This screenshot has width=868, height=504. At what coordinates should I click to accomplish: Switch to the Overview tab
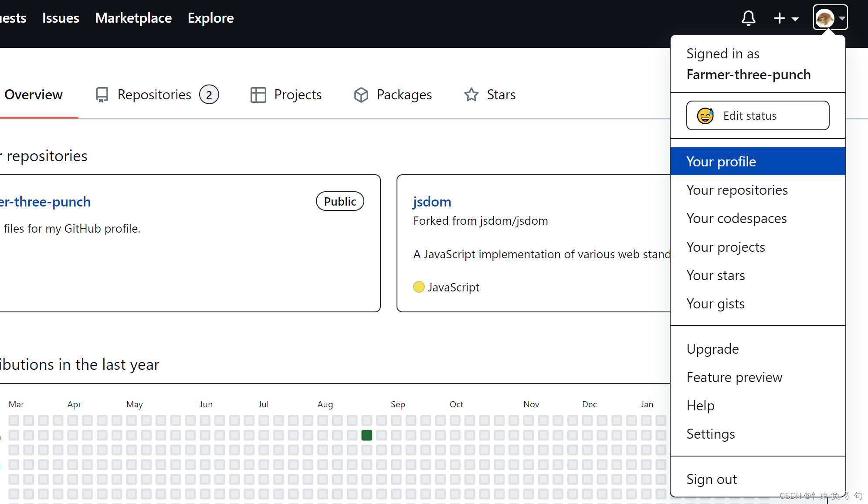click(34, 95)
